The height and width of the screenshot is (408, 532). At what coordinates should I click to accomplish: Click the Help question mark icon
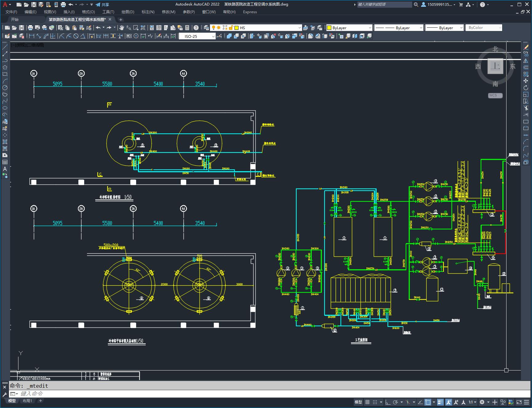196,28
